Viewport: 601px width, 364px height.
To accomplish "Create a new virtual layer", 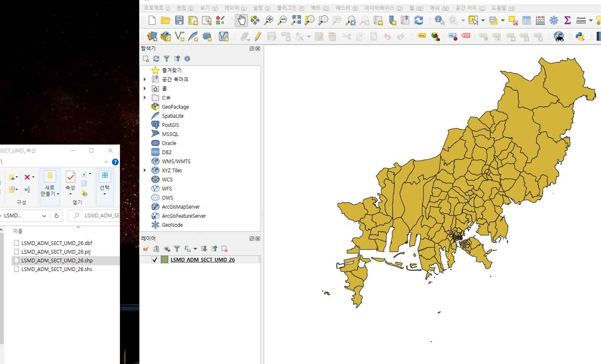I will tap(224, 36).
